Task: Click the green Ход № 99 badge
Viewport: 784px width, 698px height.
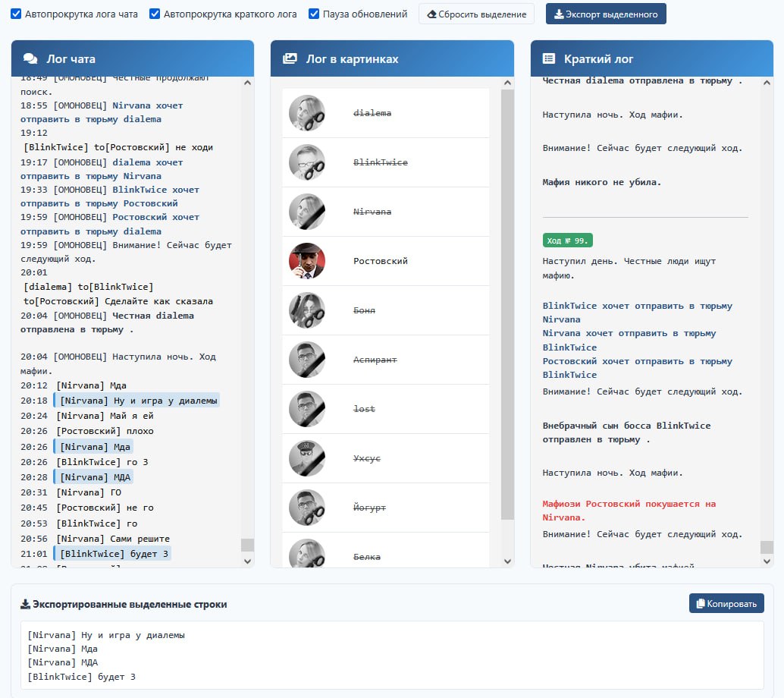Action: pos(567,241)
